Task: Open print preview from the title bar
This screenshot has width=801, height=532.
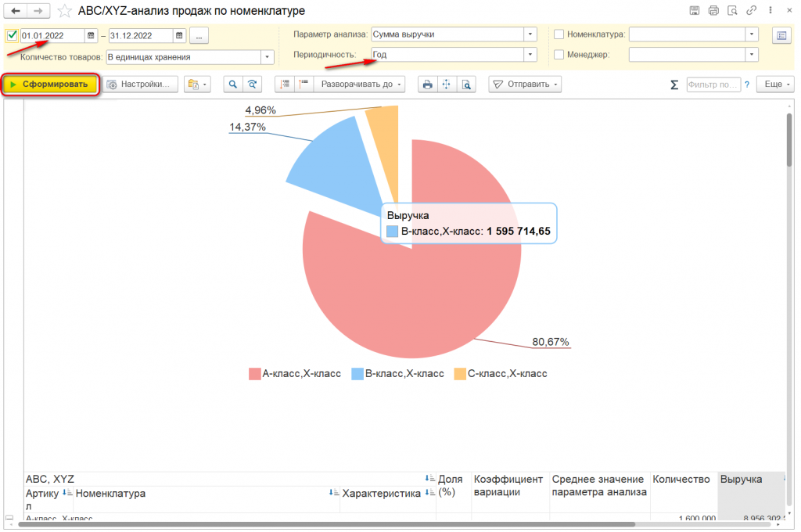Action: 732,10
